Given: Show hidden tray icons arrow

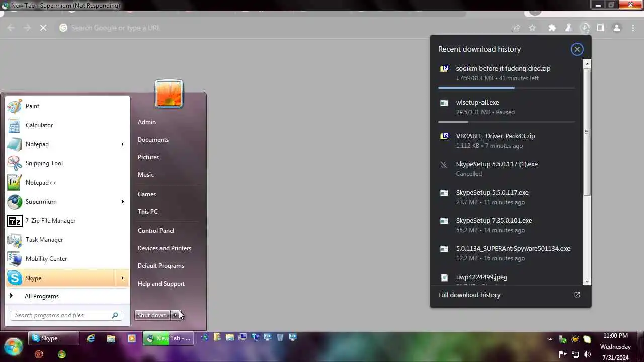Looking at the screenshot, I should [x=550, y=339].
